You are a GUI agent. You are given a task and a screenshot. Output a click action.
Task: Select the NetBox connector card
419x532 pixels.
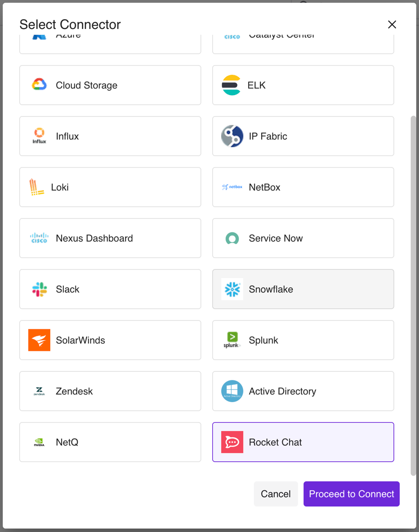coord(303,187)
